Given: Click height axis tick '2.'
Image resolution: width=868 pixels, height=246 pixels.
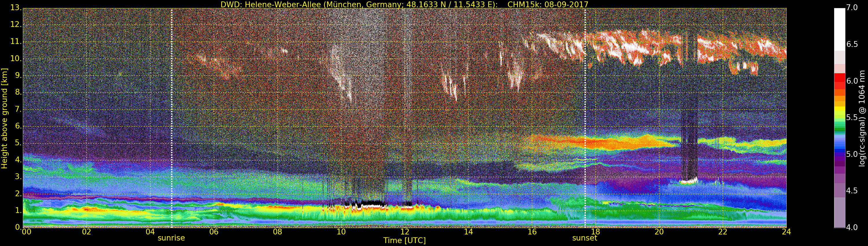Looking at the screenshot, I should [x=18, y=194].
